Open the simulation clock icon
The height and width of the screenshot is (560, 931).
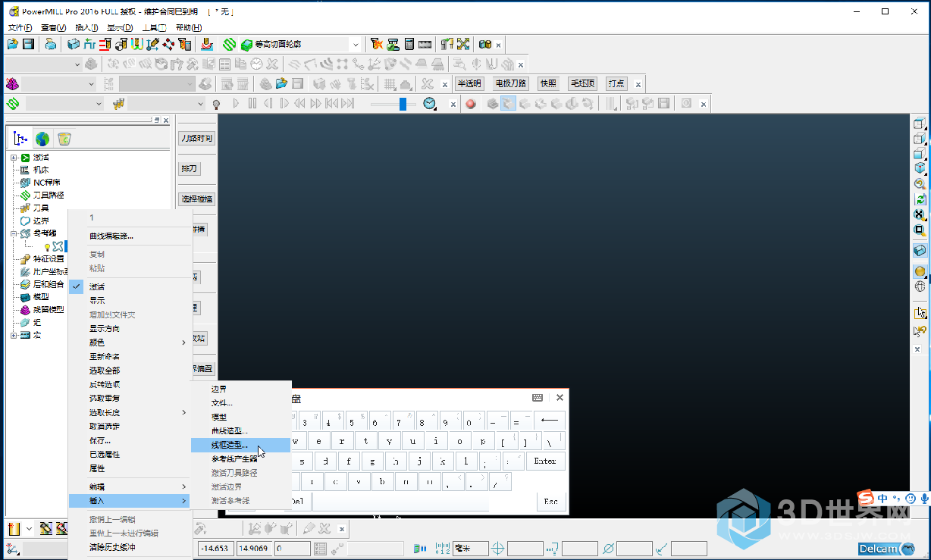point(430,104)
